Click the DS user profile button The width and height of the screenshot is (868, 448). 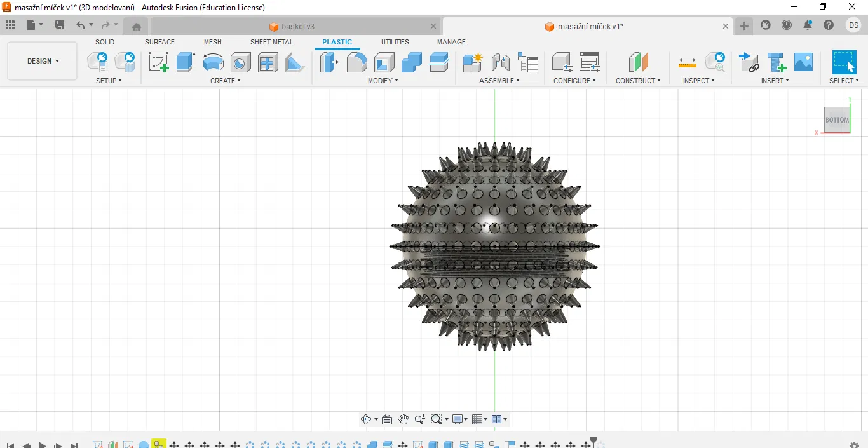pos(853,25)
